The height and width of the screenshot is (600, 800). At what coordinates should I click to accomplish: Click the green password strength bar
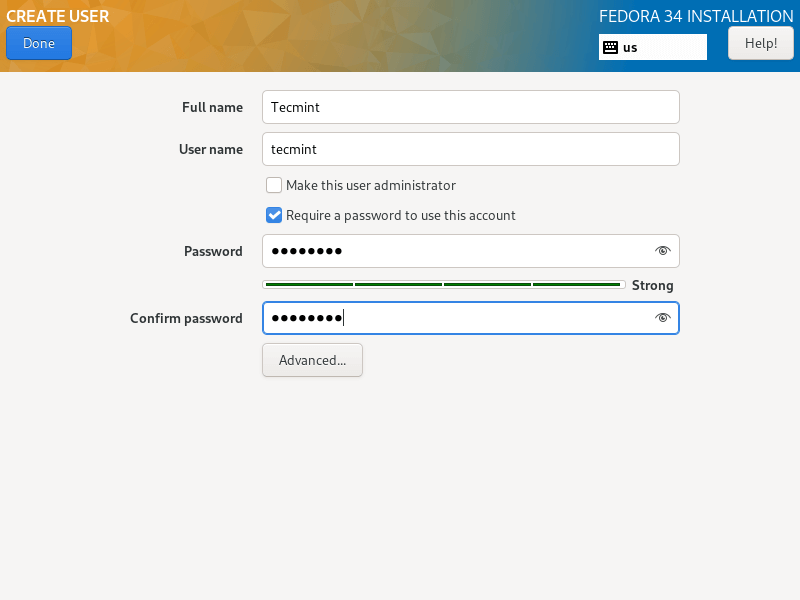444,285
